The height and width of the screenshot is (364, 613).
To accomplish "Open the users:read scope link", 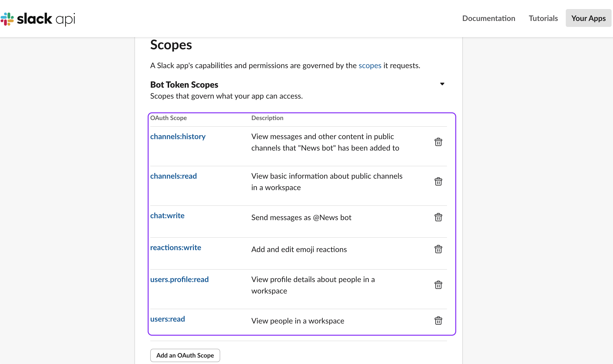I will pos(167,319).
